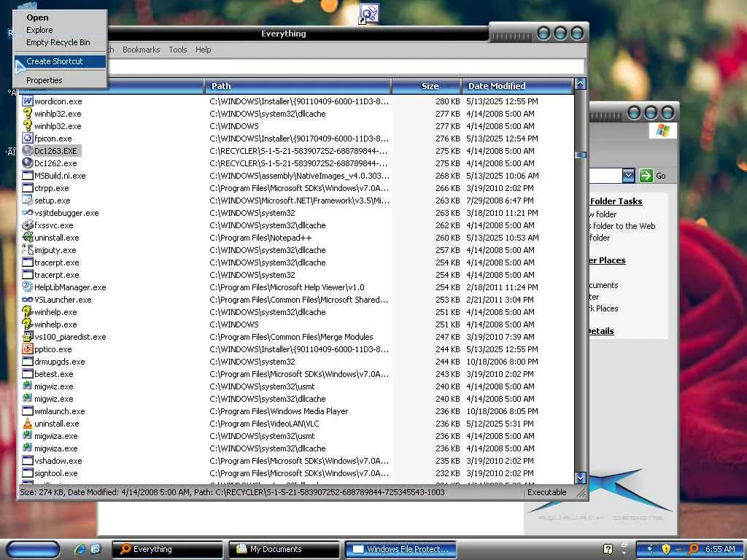This screenshot has height=560, width=747.
Task: Choose Empty Recycle Bin
Action: click(x=58, y=42)
